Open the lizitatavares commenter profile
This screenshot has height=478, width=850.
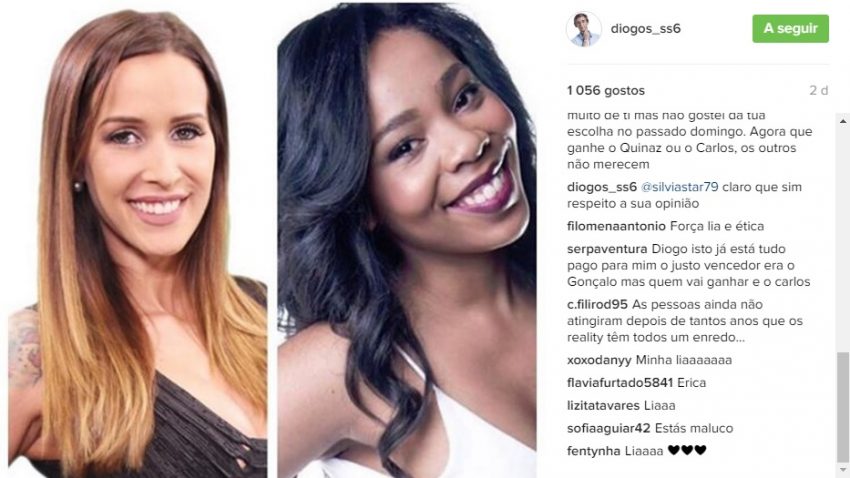click(603, 405)
